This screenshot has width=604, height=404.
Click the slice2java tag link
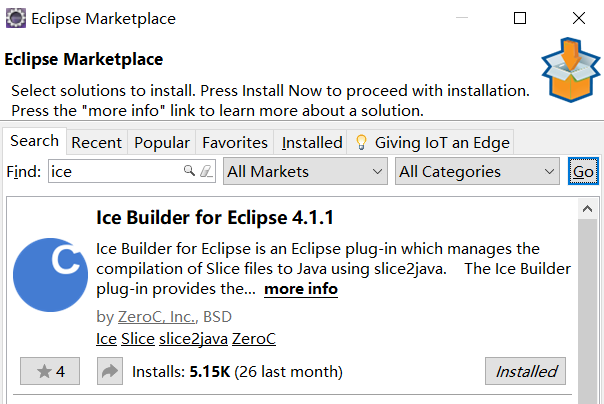(195, 338)
